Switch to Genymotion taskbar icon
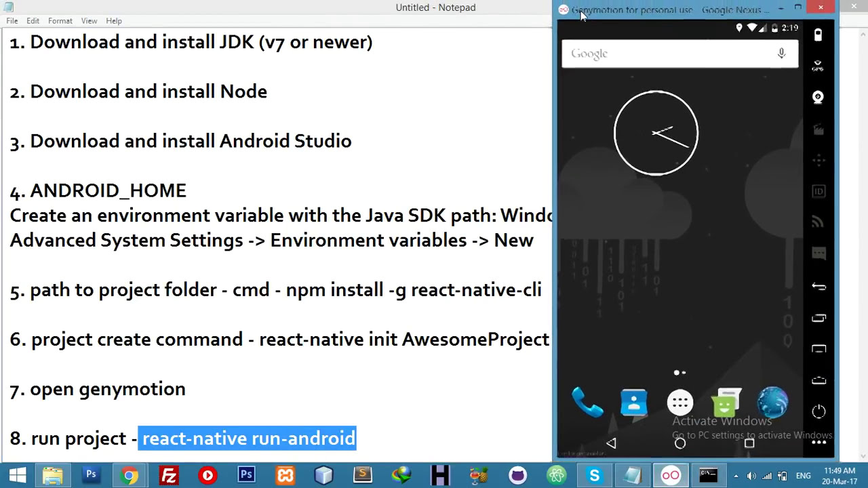This screenshot has height=488, width=868. pos(671,476)
